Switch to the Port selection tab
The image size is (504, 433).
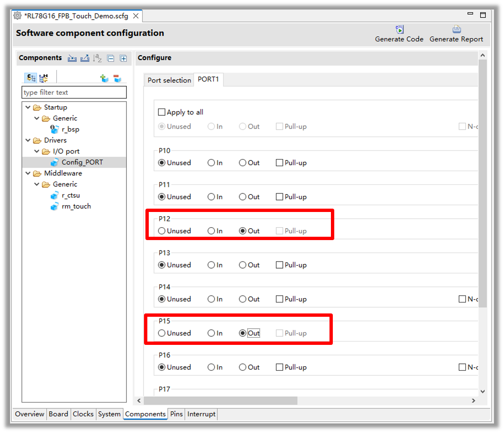click(169, 80)
